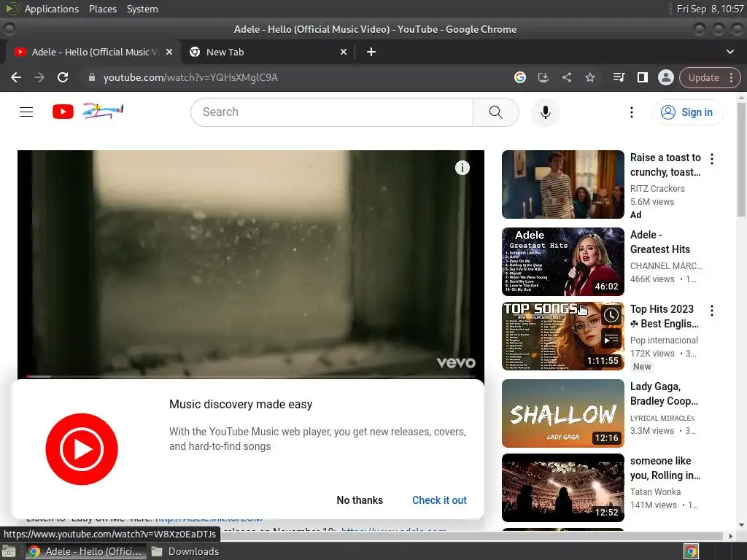Open Chrome media controls icon
The height and width of the screenshot is (560, 747).
click(x=619, y=77)
